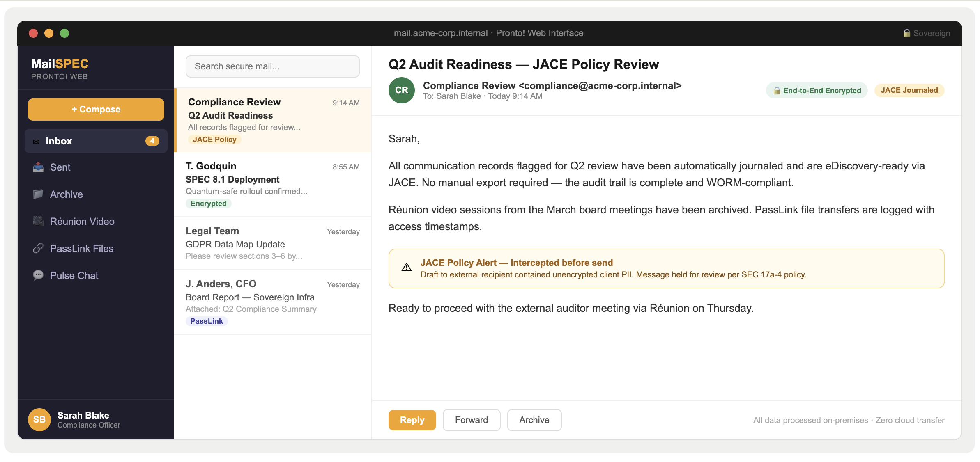
Task: Click the Compose button
Action: [96, 110]
